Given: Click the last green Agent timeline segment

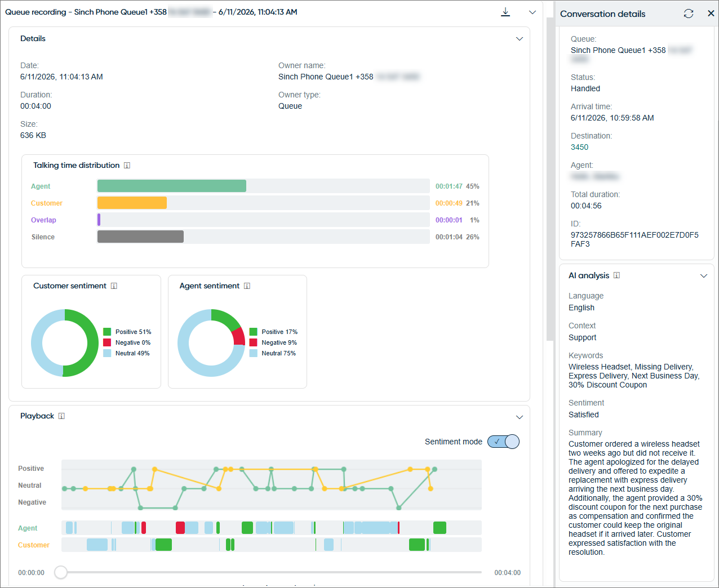Looking at the screenshot, I should click(440, 528).
